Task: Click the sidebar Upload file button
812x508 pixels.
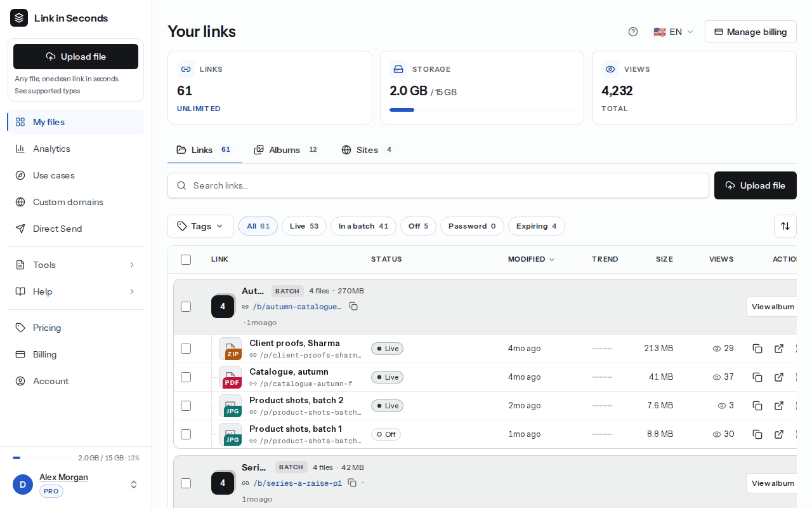Action: [x=75, y=57]
